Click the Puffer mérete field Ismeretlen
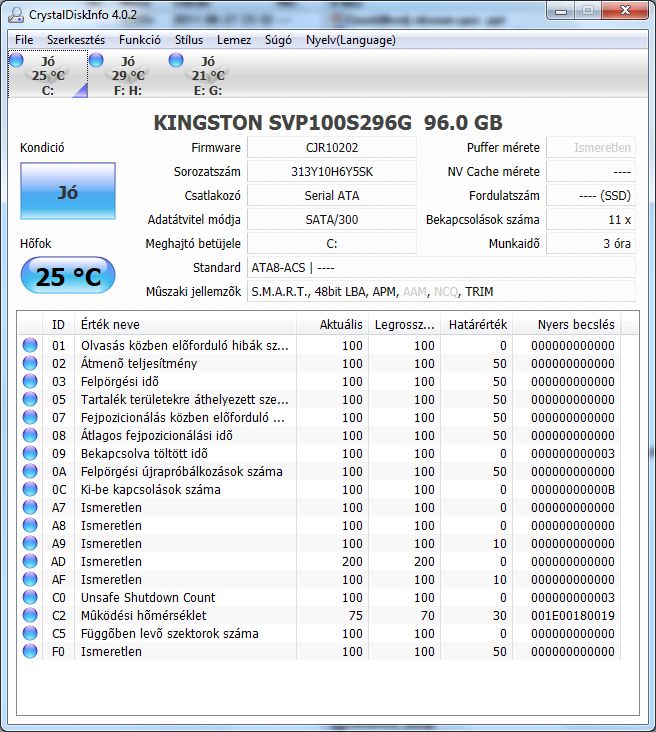 pyautogui.click(x=591, y=148)
